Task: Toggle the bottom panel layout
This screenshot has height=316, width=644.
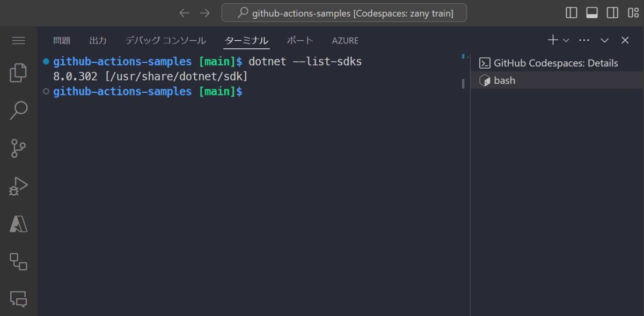Action: tap(592, 13)
